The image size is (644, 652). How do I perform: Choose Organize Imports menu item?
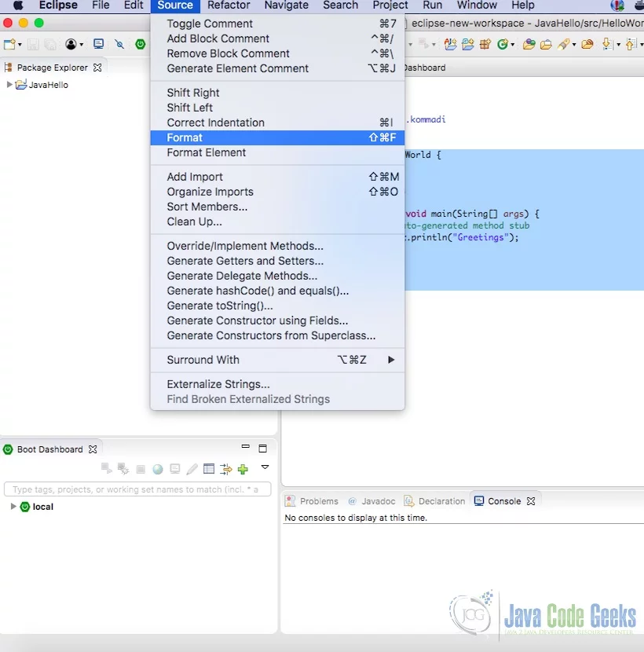coord(277,192)
